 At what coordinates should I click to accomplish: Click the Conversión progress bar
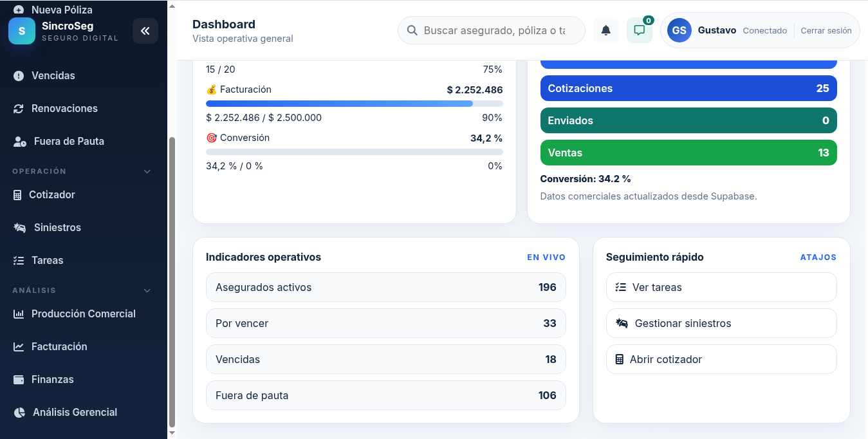click(x=355, y=152)
